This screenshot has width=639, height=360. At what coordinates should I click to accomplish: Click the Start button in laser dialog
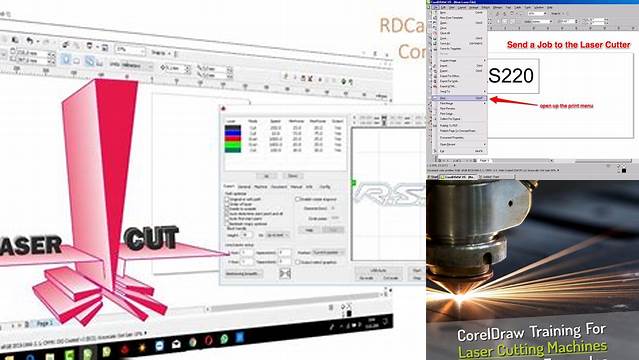click(417, 270)
